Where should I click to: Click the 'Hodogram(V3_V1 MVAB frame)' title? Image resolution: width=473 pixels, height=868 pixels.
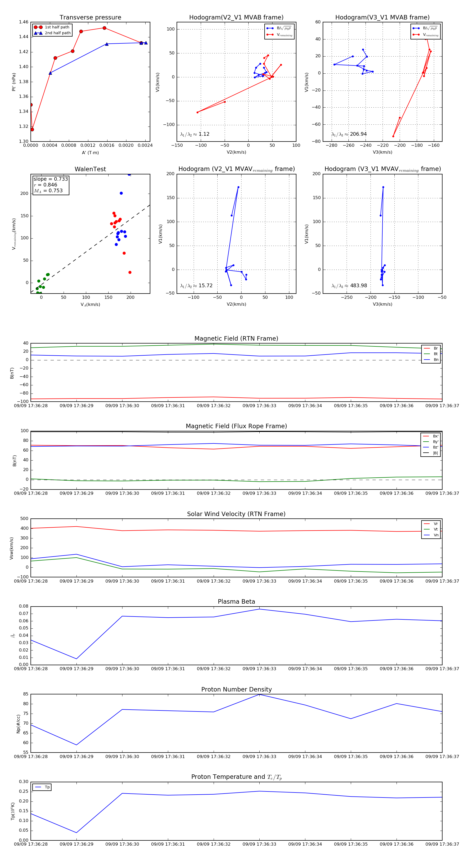(382, 18)
